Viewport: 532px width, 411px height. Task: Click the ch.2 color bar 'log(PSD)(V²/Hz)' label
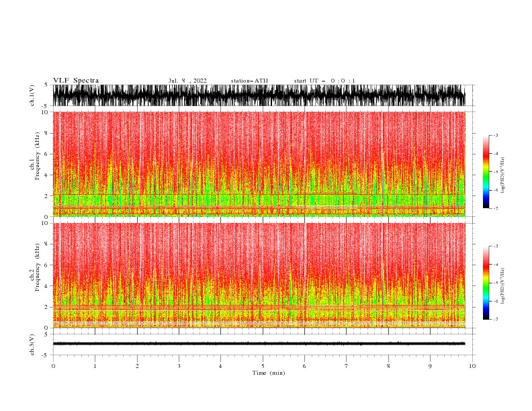click(x=503, y=285)
